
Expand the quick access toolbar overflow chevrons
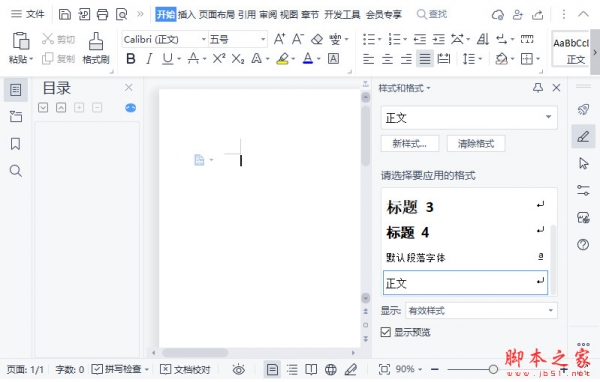(140, 15)
